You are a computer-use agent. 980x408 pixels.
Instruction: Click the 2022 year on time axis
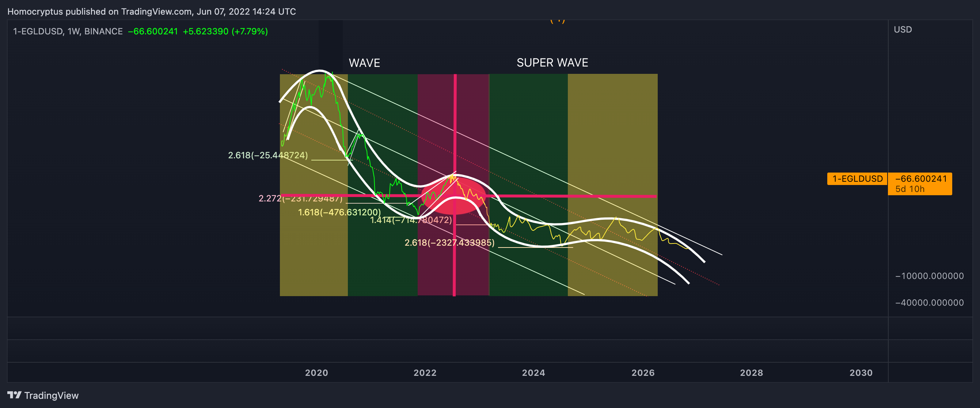425,373
